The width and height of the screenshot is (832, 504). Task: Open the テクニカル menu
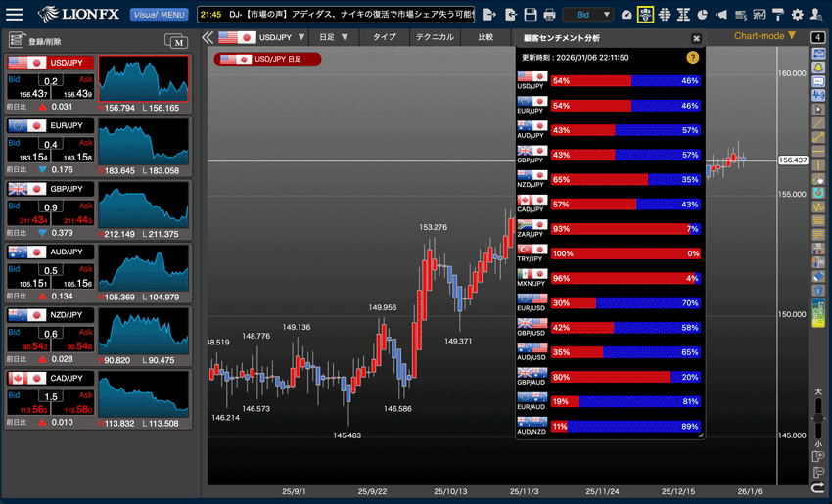coord(434,37)
